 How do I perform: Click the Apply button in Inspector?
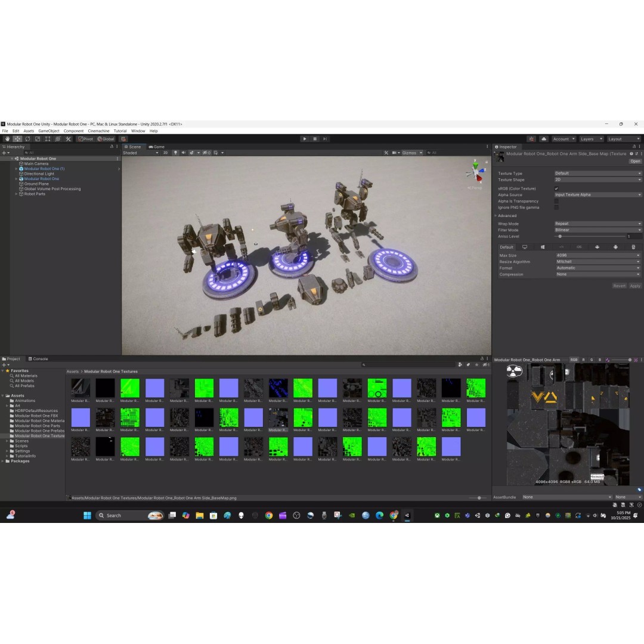click(x=635, y=286)
